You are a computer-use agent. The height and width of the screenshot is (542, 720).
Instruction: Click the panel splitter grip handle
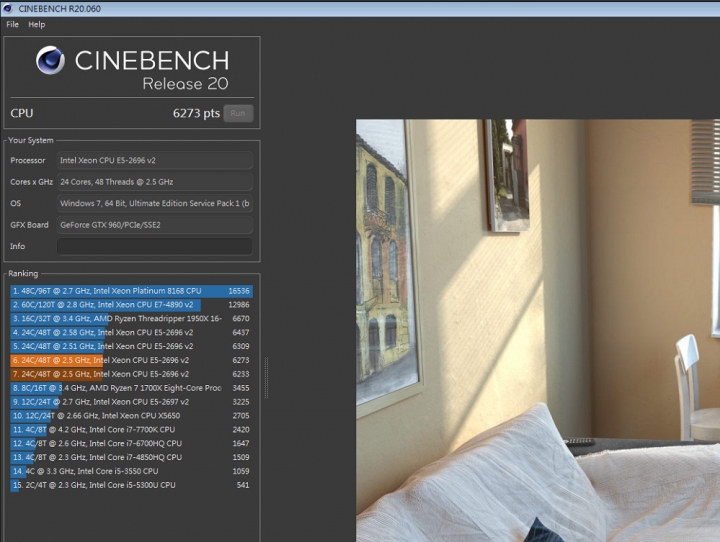(266, 378)
